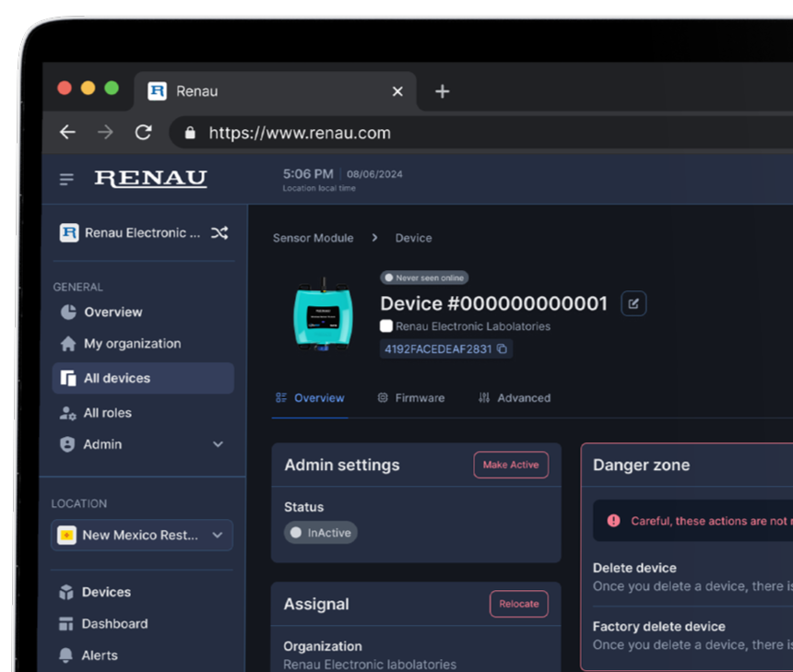Toggle the InActive status indicator

click(x=320, y=533)
